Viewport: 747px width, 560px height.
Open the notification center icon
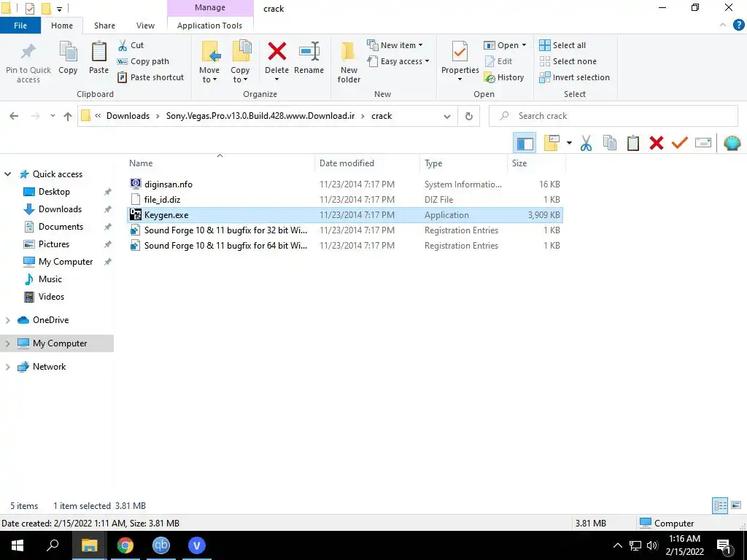click(x=724, y=545)
